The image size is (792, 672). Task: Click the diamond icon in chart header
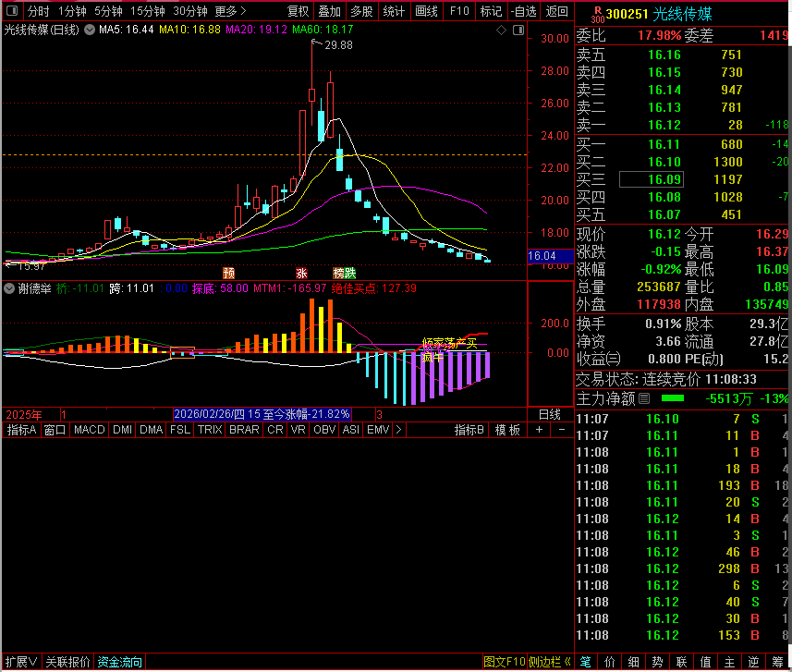[501, 30]
